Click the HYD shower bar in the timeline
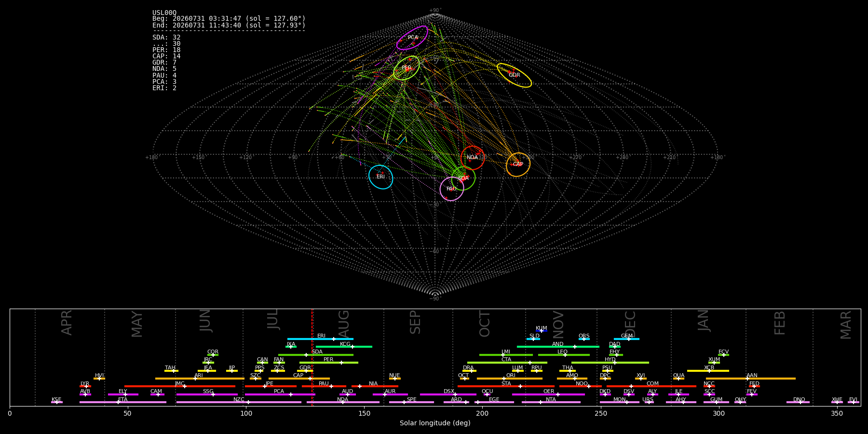 click(x=610, y=363)
